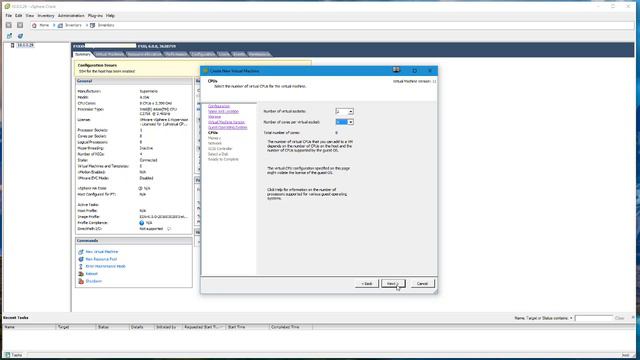Click the Name and Location step link

pos(224,111)
